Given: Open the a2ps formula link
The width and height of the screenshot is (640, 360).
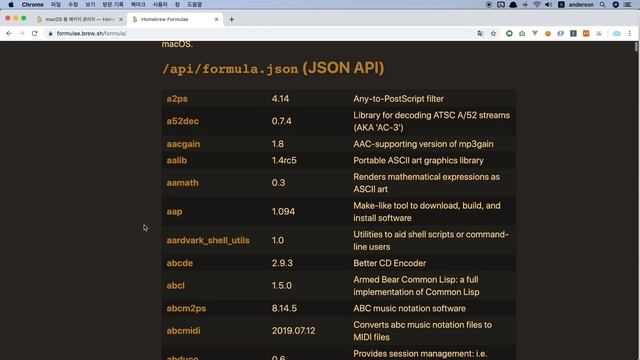Looking at the screenshot, I should coord(177,99).
